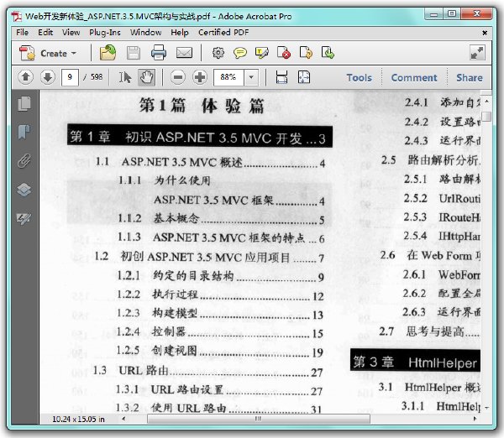
Task: Open the Plug-Ins menu
Action: pos(105,33)
